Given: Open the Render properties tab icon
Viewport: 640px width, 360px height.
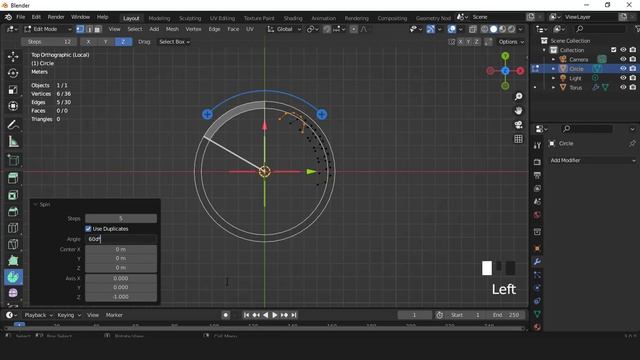Looking at the screenshot, I should [537, 162].
